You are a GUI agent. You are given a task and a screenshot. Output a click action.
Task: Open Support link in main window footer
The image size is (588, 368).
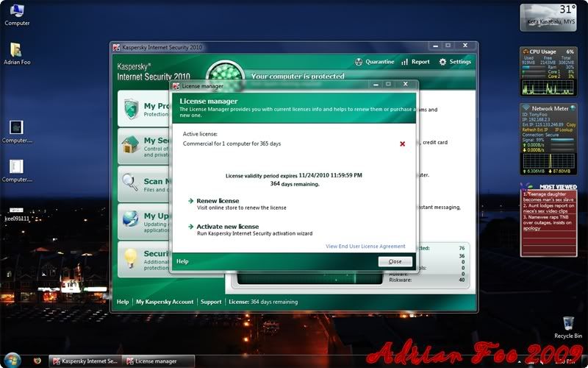tap(211, 302)
